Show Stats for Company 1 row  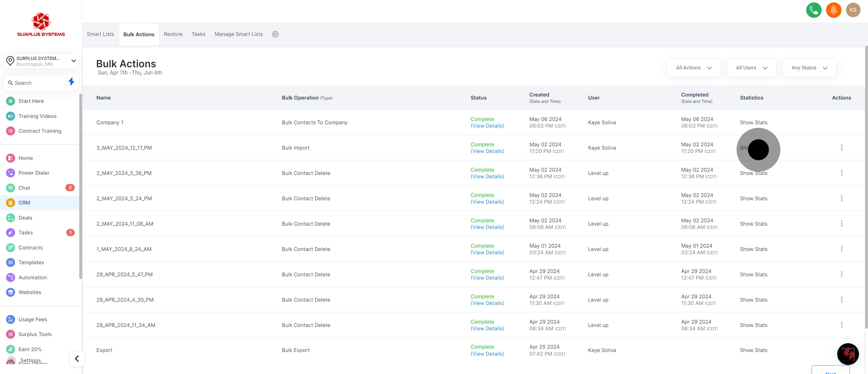pos(753,122)
